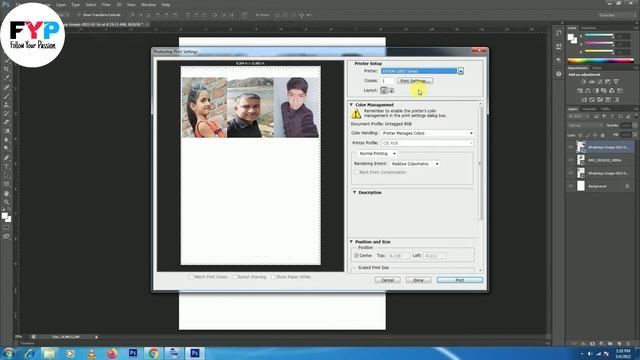
Task: Click the print dialog settings scrollbar
Action: pos(480,163)
